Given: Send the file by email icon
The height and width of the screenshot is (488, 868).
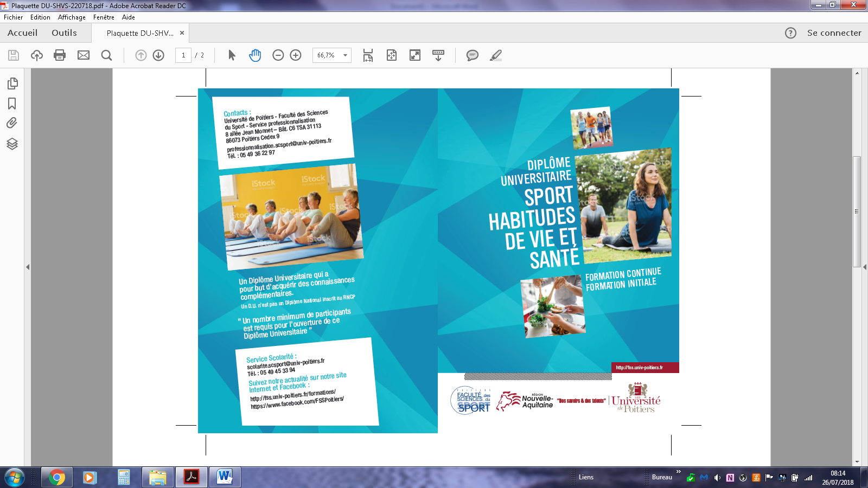Looking at the screenshot, I should tap(84, 55).
